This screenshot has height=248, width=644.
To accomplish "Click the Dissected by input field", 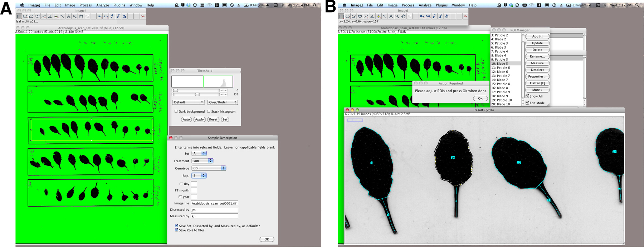I will tap(214, 210).
